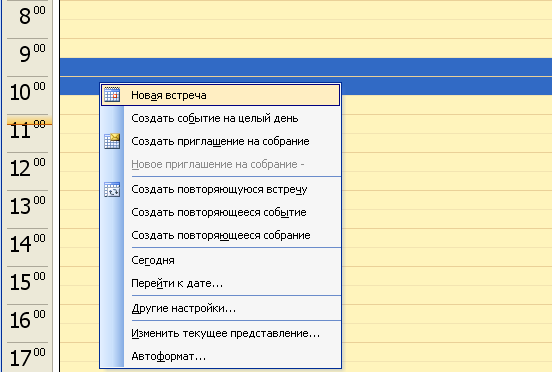The height and width of the screenshot is (372, 560).
Task: Select the highlighted 9:30 time slot
Action: [x=306, y=67]
